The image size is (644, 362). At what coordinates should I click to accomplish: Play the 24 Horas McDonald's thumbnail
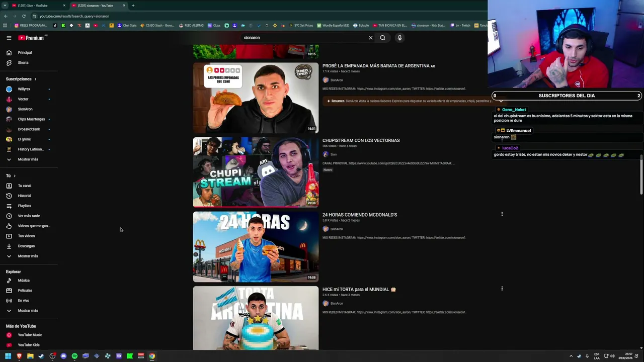click(256, 247)
